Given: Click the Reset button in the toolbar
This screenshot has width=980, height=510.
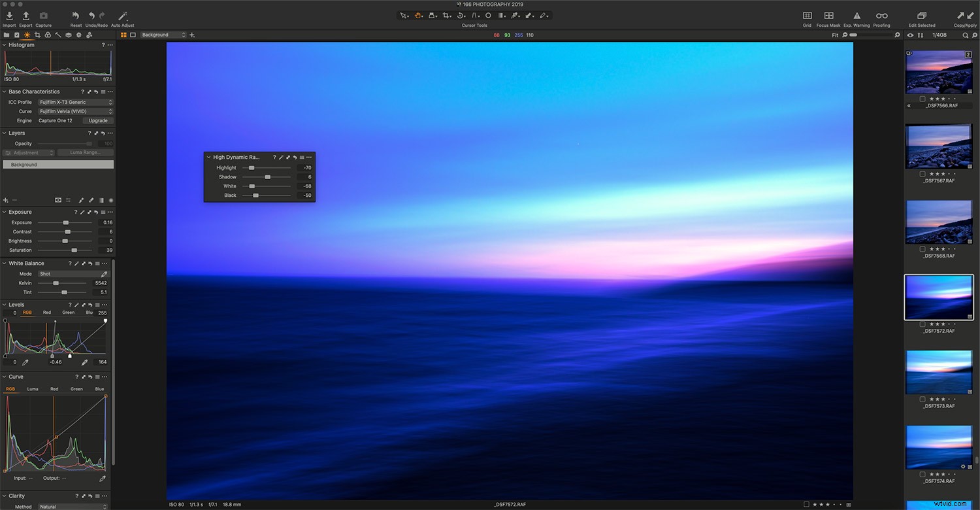Looking at the screenshot, I should tap(75, 14).
